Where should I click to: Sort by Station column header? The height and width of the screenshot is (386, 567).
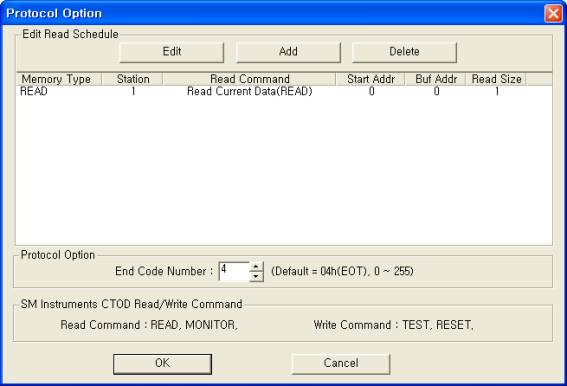coord(133,79)
